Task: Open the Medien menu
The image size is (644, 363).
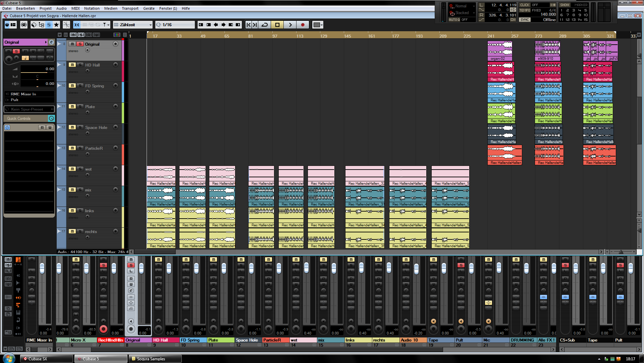Action: 111,8
